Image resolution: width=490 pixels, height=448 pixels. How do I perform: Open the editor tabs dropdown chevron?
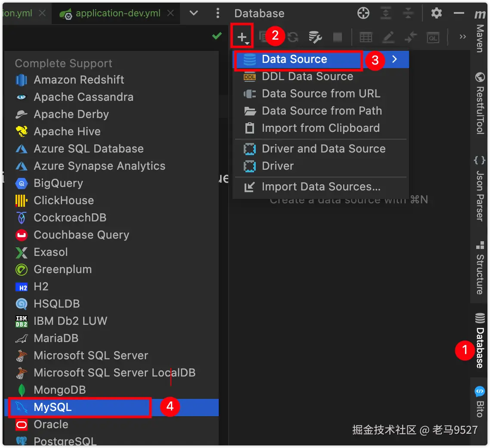click(194, 13)
